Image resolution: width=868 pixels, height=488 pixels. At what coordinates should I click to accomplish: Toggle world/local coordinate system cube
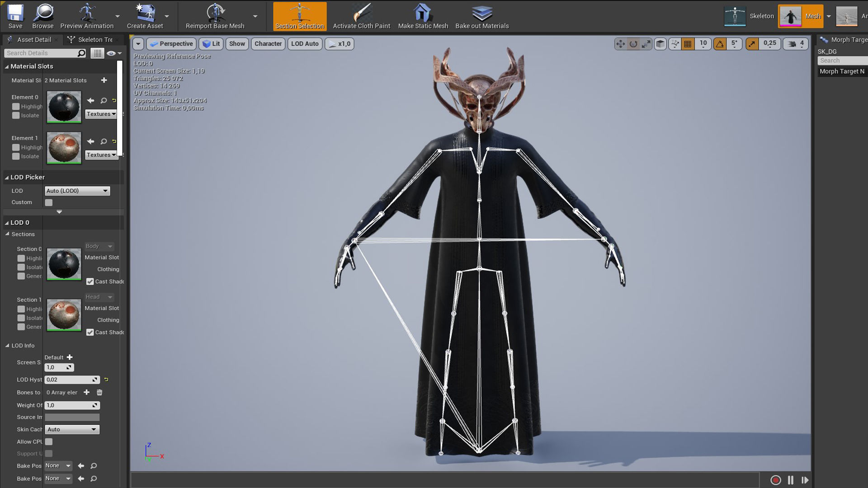(x=660, y=44)
